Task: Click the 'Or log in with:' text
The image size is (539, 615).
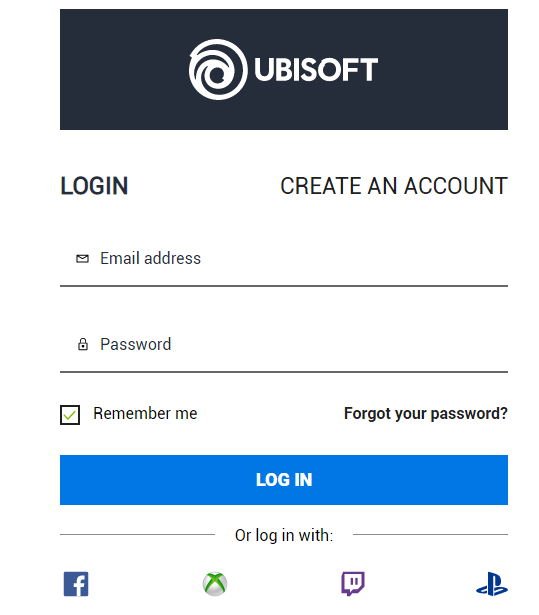Action: [x=284, y=535]
